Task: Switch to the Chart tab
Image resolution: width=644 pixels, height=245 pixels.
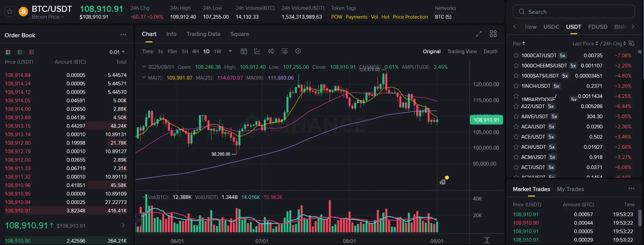Action: [149, 34]
